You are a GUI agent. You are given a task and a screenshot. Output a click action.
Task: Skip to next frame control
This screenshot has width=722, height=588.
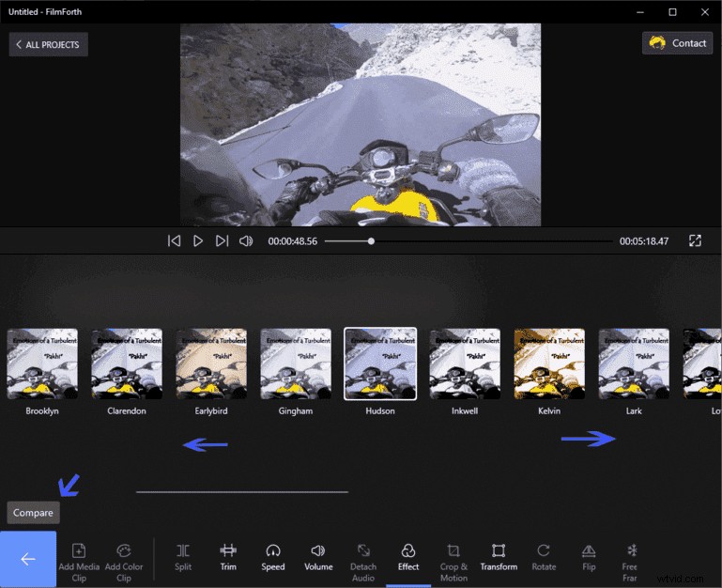tap(222, 241)
